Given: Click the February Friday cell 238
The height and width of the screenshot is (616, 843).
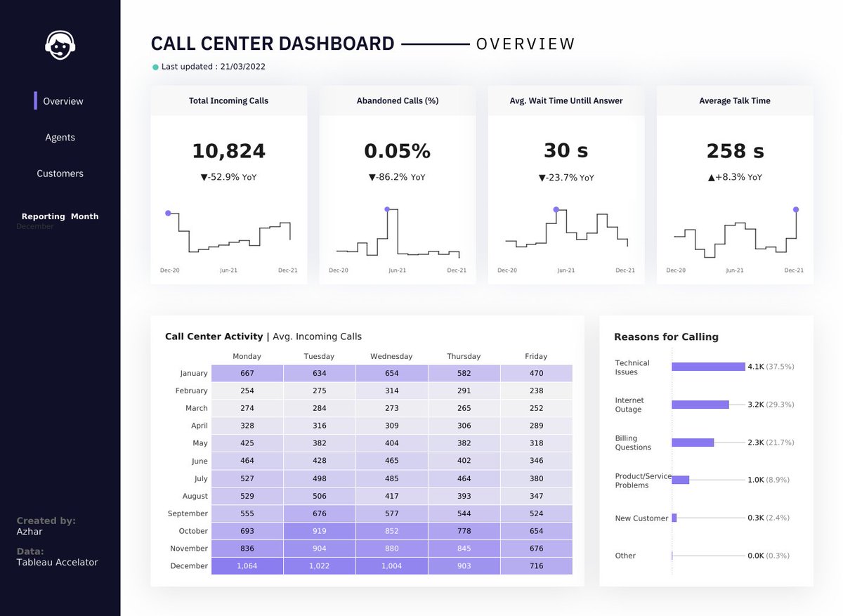Looking at the screenshot, I should (537, 391).
